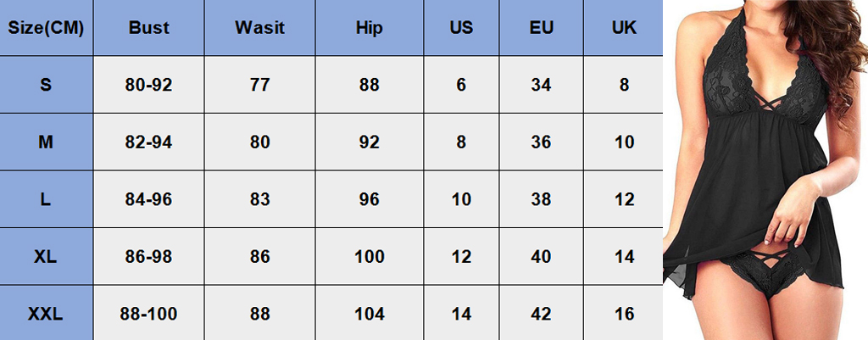Select the Hip column header
The image size is (868, 340).
(x=370, y=28)
